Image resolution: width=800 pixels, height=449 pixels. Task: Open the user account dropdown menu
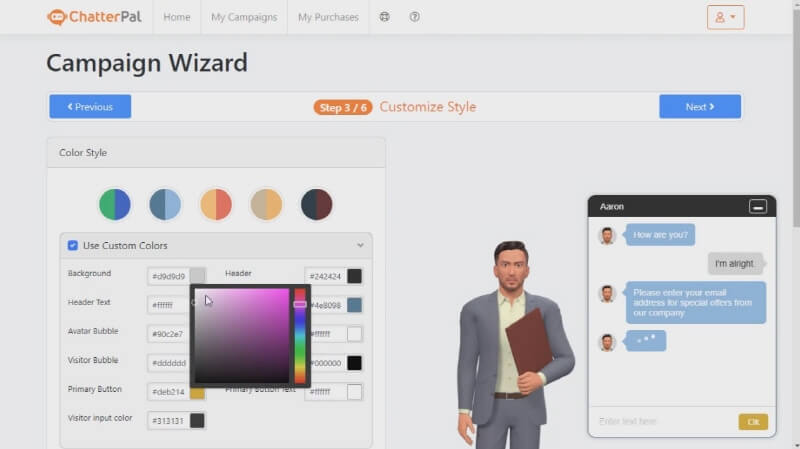pyautogui.click(x=725, y=17)
